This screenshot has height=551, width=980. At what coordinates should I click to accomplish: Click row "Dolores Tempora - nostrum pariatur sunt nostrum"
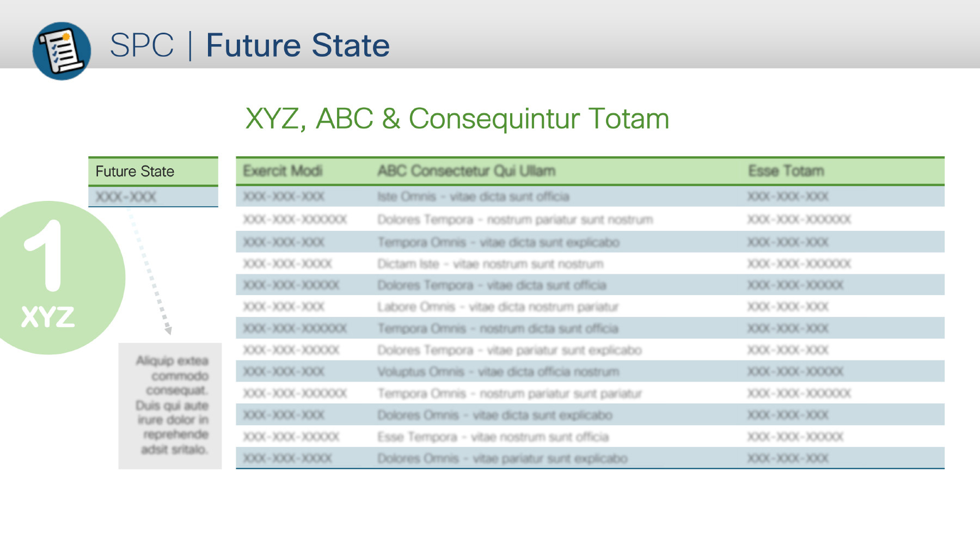pyautogui.click(x=590, y=219)
